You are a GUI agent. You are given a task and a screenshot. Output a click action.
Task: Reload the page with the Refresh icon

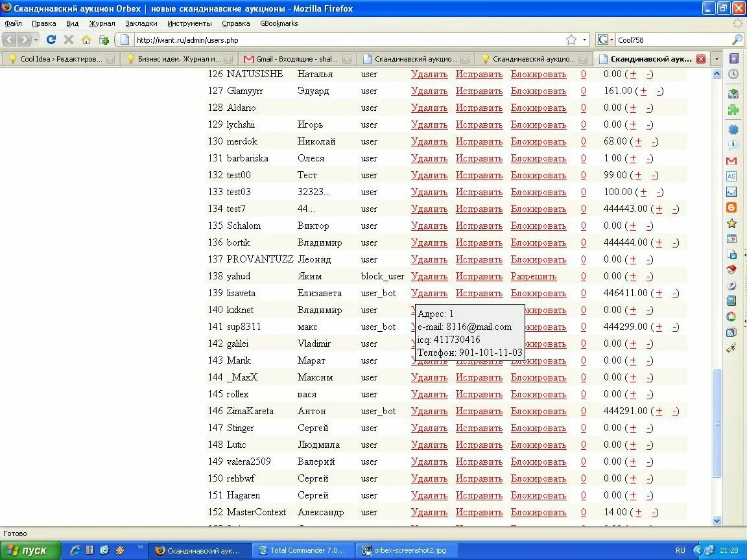[51, 40]
